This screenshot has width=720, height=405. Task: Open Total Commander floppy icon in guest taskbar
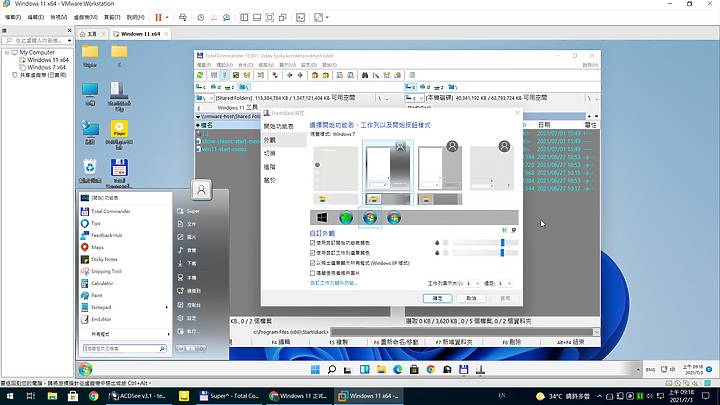coord(464,369)
